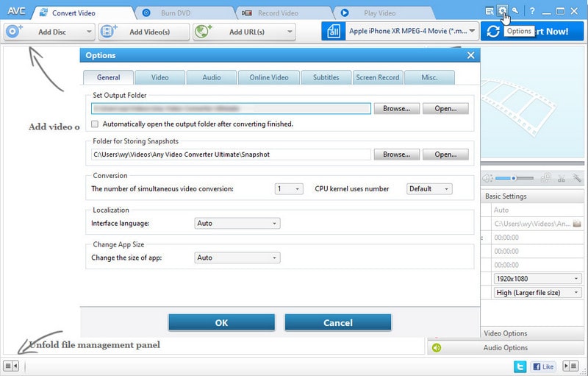Screen dimensions: 588x376
Task: Open the Record Video tab
Action: point(285,13)
